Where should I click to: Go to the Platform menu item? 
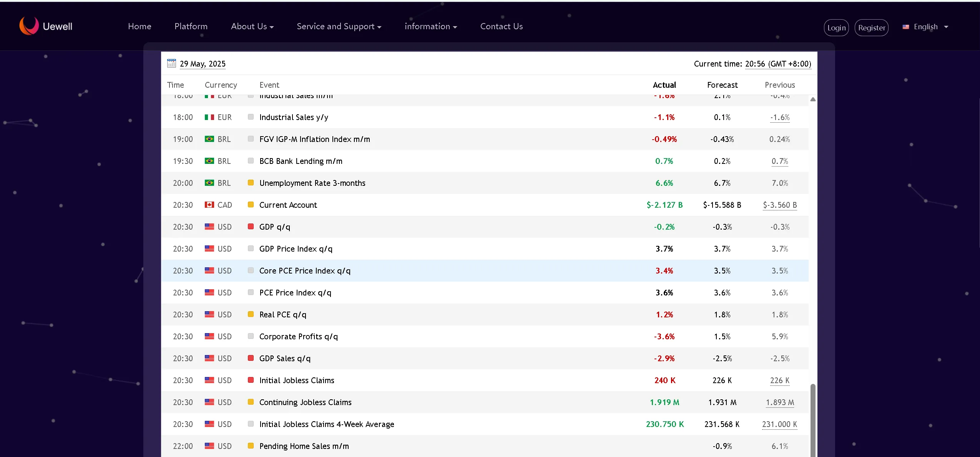click(191, 26)
